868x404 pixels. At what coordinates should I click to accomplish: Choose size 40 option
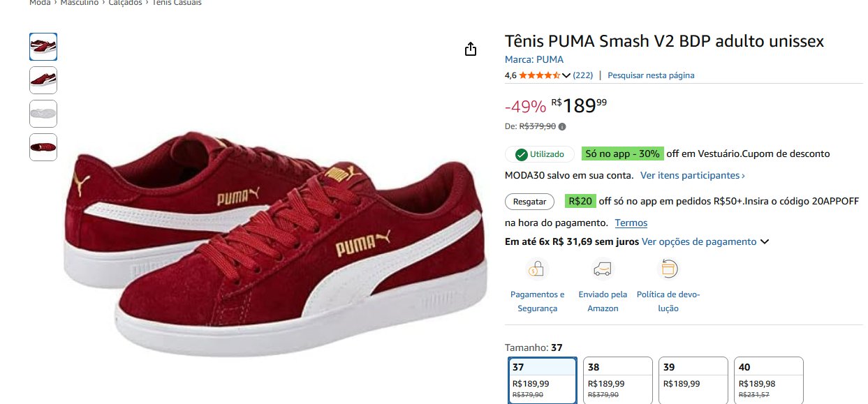(x=768, y=380)
